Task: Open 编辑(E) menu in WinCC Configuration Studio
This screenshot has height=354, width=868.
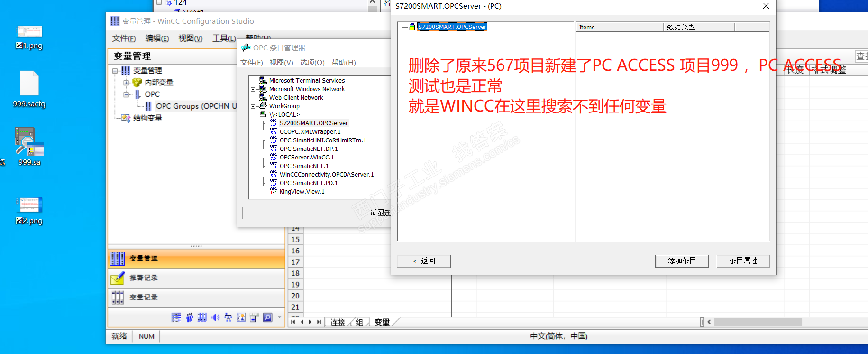Action: coord(157,38)
